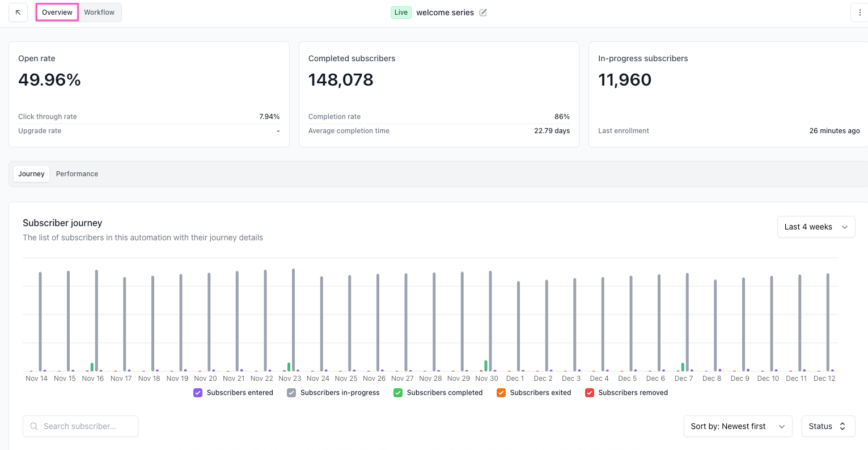Click the back arrow icon button
This screenshot has height=450, width=868.
point(18,12)
